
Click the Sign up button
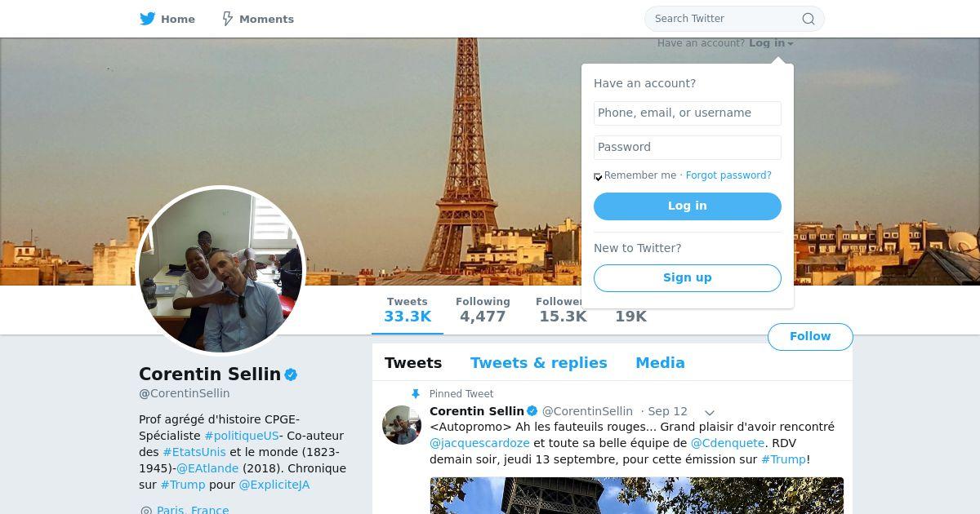(688, 277)
